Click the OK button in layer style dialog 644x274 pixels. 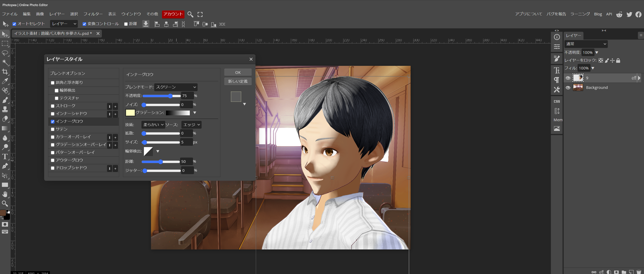(x=238, y=72)
